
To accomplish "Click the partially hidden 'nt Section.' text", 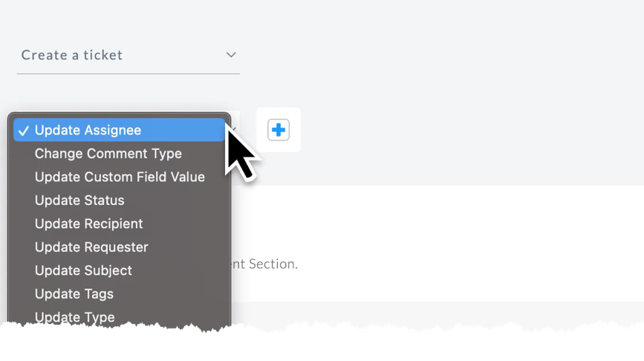I will point(265,264).
